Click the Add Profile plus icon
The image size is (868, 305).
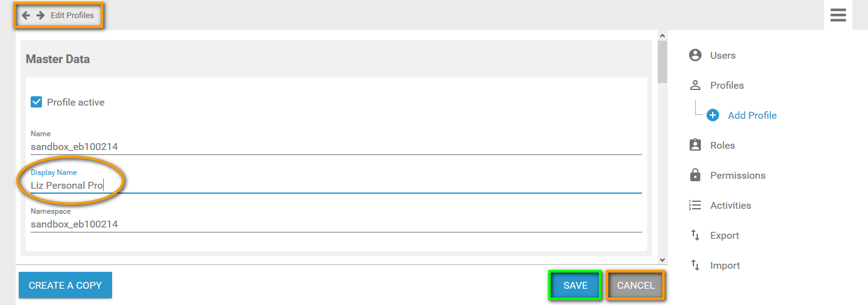click(713, 116)
